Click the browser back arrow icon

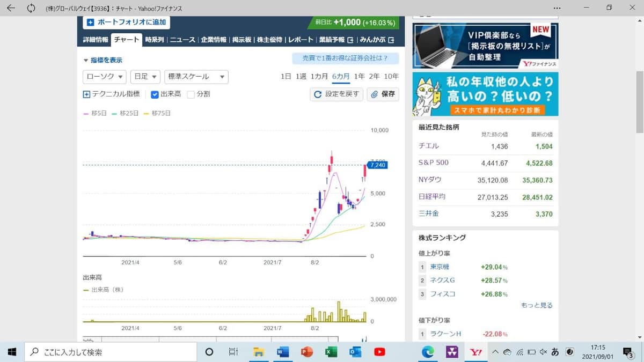(x=11, y=8)
